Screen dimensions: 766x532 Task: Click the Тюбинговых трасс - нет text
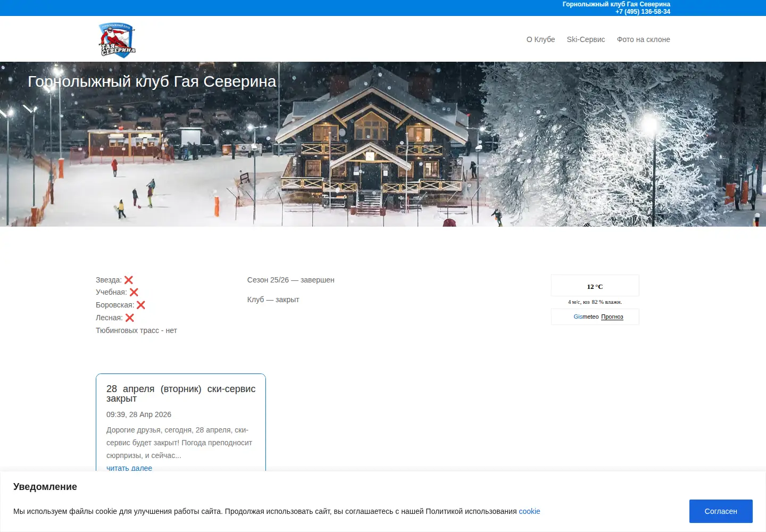136,330
